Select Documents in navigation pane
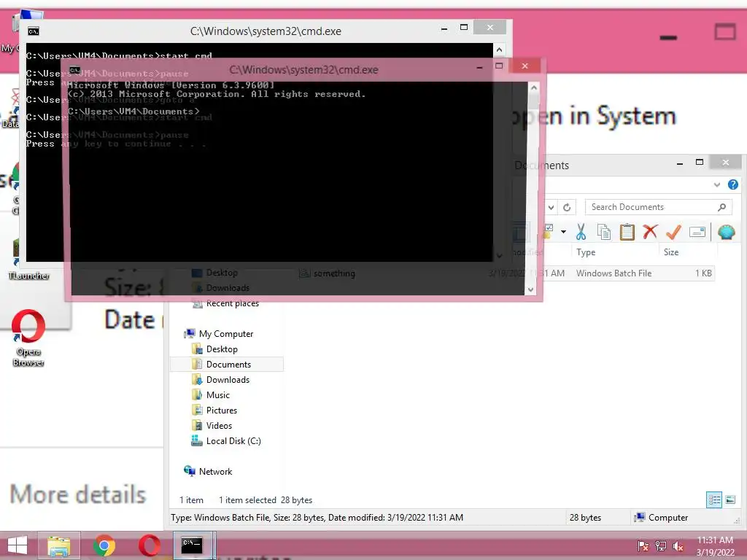Image resolution: width=747 pixels, height=560 pixels. 228,365
